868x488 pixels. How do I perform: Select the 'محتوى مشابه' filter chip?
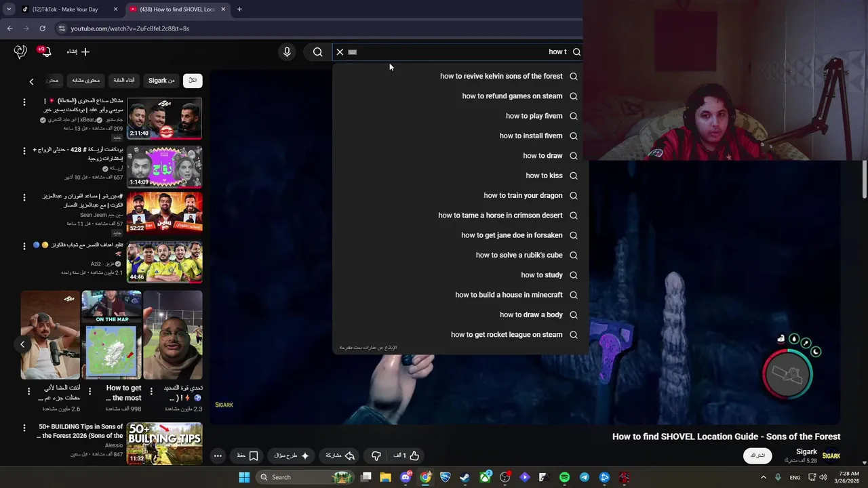[86, 80]
